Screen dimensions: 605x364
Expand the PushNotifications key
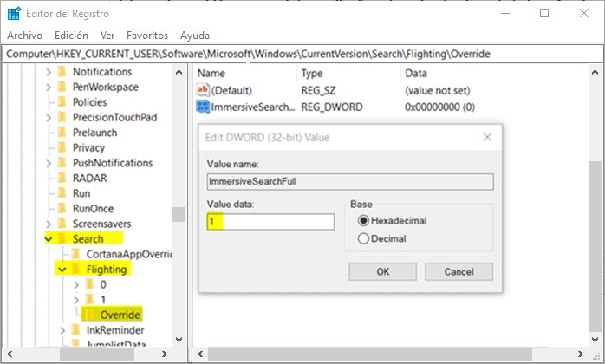49,163
